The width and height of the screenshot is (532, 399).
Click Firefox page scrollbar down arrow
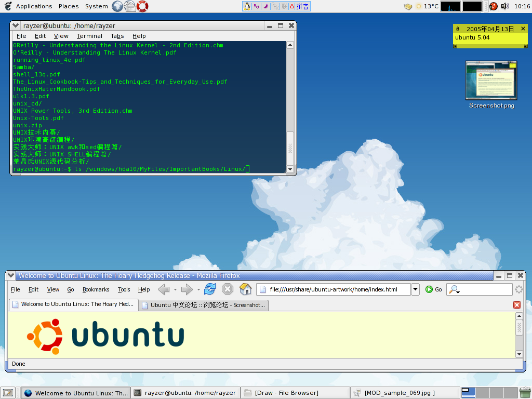click(x=519, y=354)
